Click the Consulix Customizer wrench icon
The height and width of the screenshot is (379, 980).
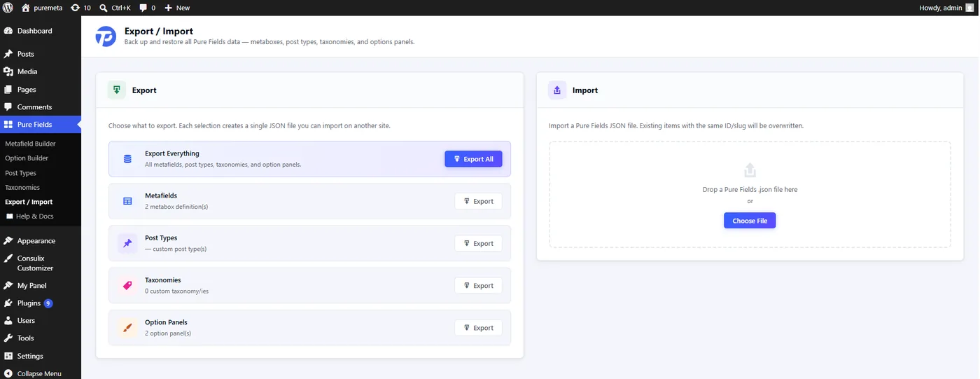coord(8,259)
